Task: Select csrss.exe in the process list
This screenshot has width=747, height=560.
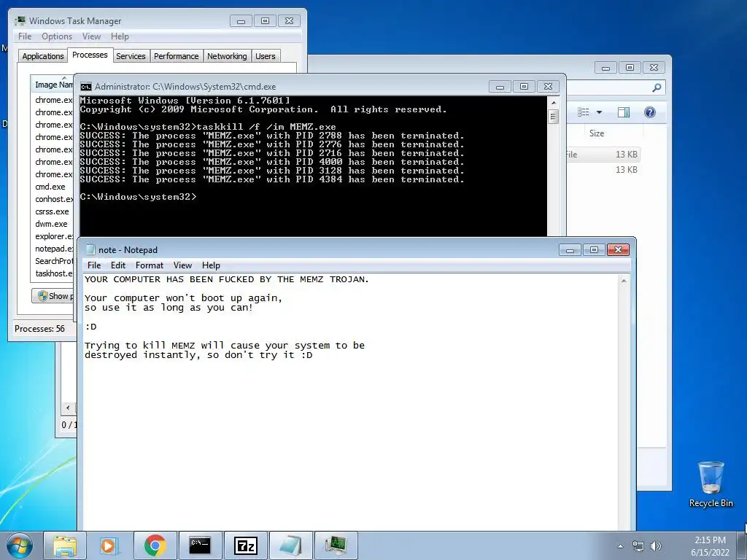Action: pos(53,211)
